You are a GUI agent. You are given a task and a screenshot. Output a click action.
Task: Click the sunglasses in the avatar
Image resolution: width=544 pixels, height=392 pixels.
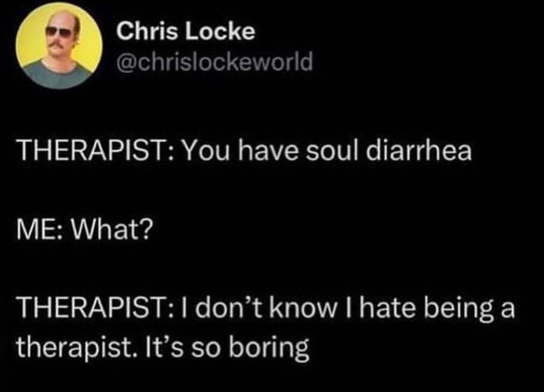click(x=58, y=32)
